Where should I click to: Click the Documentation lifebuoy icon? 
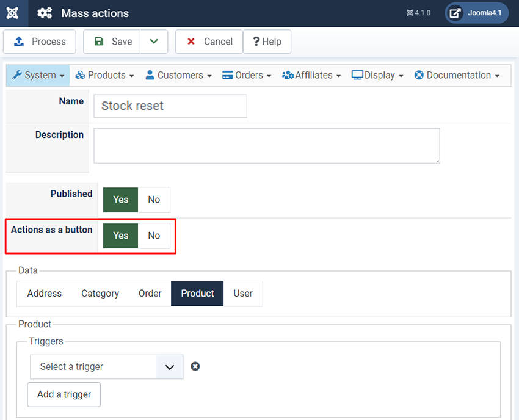tap(419, 75)
